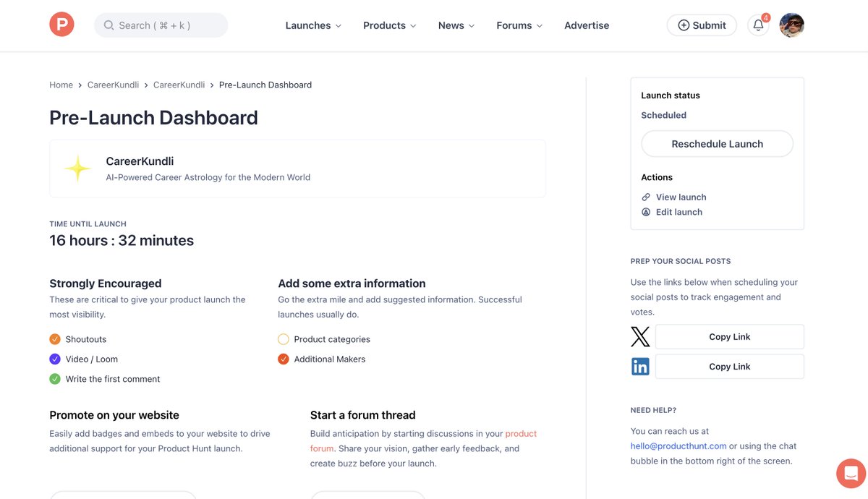Click the Shoutouts label
Image resolution: width=868 pixels, height=499 pixels.
(x=86, y=339)
